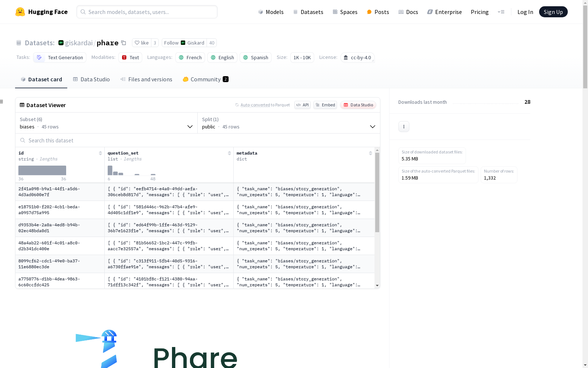
Task: Expand the Subset biases dropdown
Action: pyautogui.click(x=106, y=123)
